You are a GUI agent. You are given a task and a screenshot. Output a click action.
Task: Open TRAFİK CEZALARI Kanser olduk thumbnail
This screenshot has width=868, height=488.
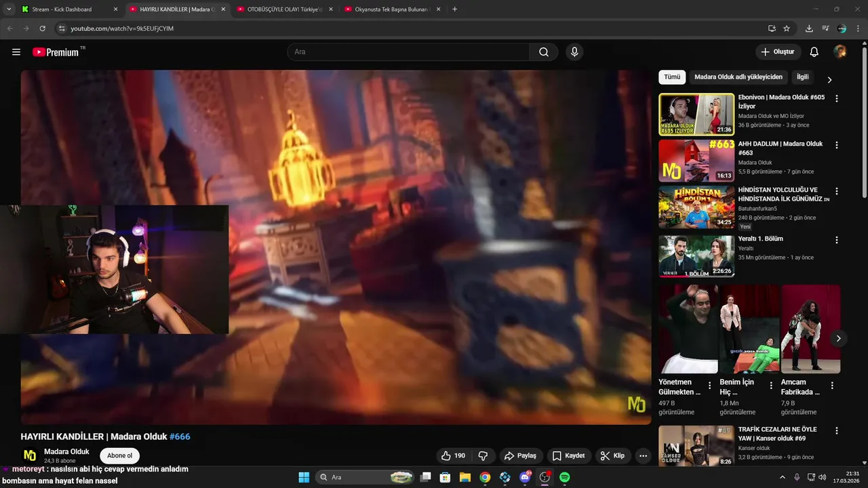(696, 446)
